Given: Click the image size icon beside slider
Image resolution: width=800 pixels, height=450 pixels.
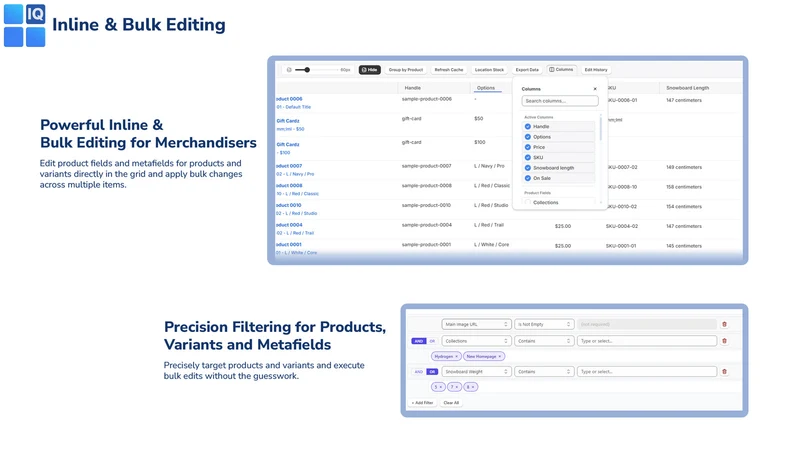Looking at the screenshot, I should point(289,70).
